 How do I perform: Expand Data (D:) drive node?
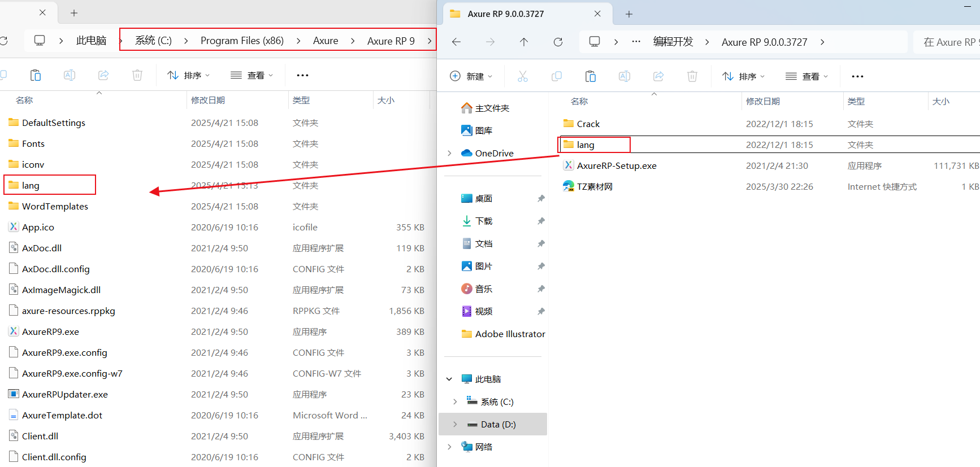click(455, 424)
